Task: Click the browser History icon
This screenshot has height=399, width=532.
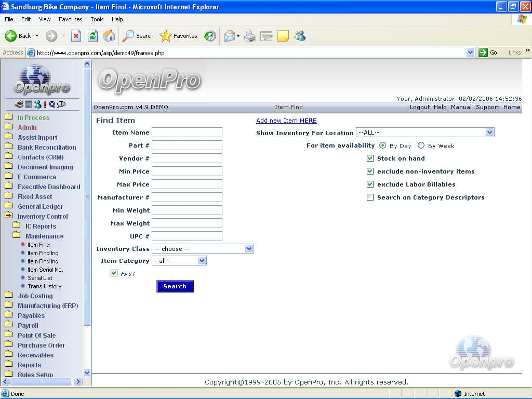Action: point(210,36)
